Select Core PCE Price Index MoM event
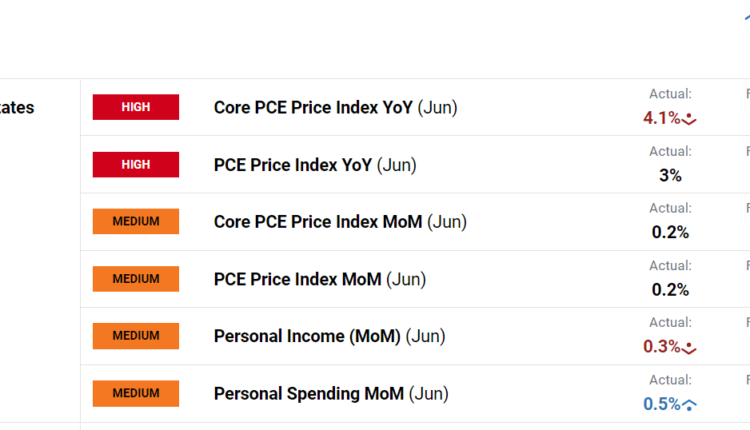The height and width of the screenshot is (430, 750). [x=340, y=221]
